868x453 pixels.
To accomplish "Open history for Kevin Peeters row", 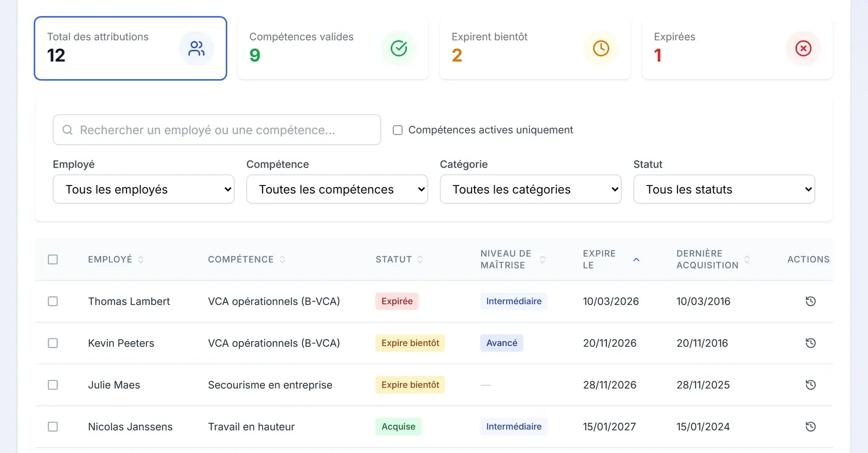I will click(x=810, y=343).
